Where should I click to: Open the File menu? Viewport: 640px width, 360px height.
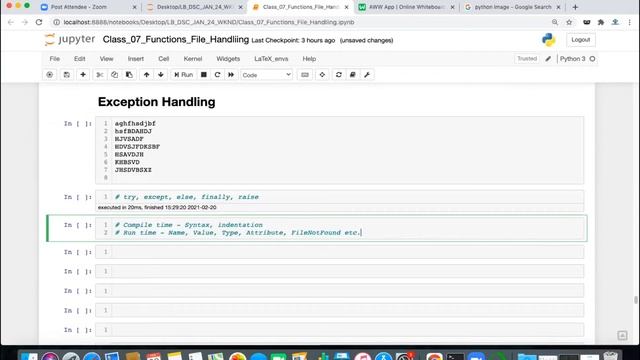pos(55,59)
